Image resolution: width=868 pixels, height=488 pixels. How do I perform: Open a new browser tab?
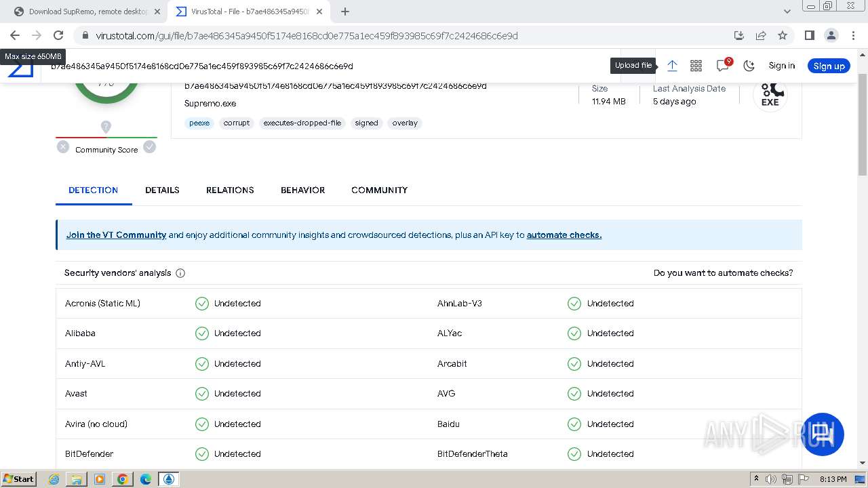pos(345,12)
